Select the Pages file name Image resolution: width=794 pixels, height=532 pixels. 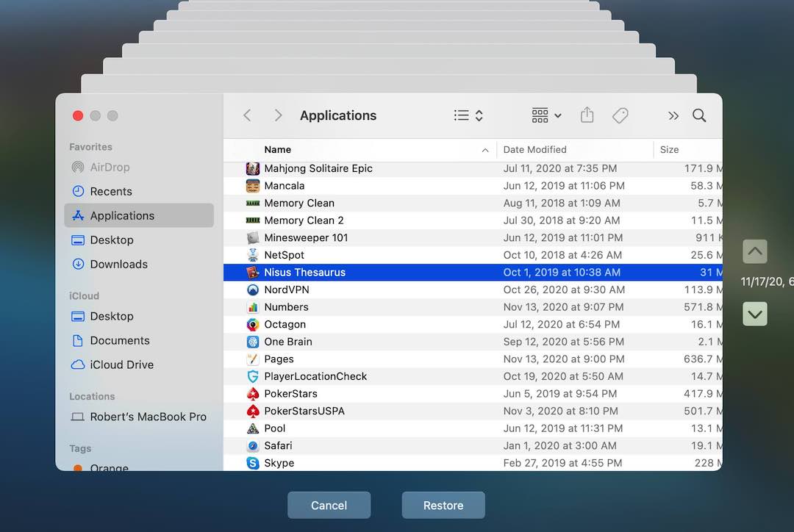279,359
